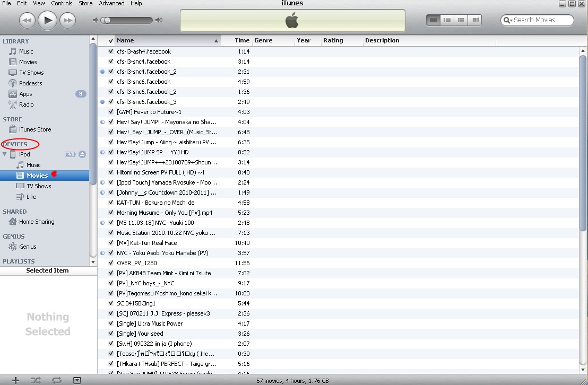588x385 pixels.
Task: Uncheck OVER_PV_1280
Action: 111,263
